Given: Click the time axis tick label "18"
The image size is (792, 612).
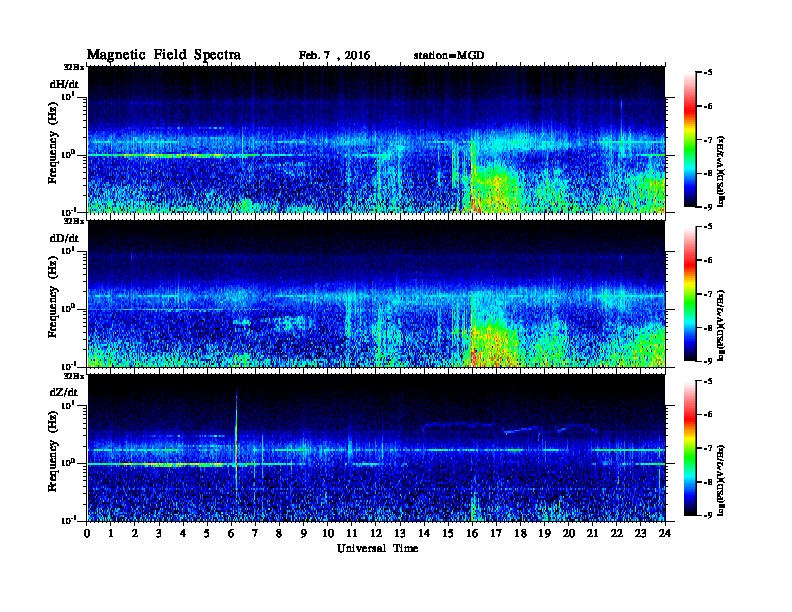Looking at the screenshot, I should tap(521, 534).
